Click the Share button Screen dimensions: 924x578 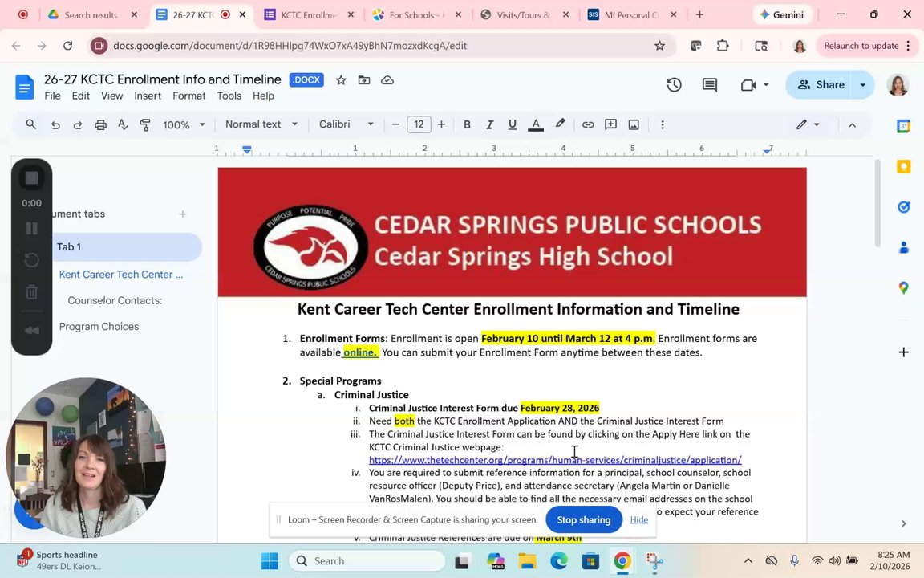point(821,85)
